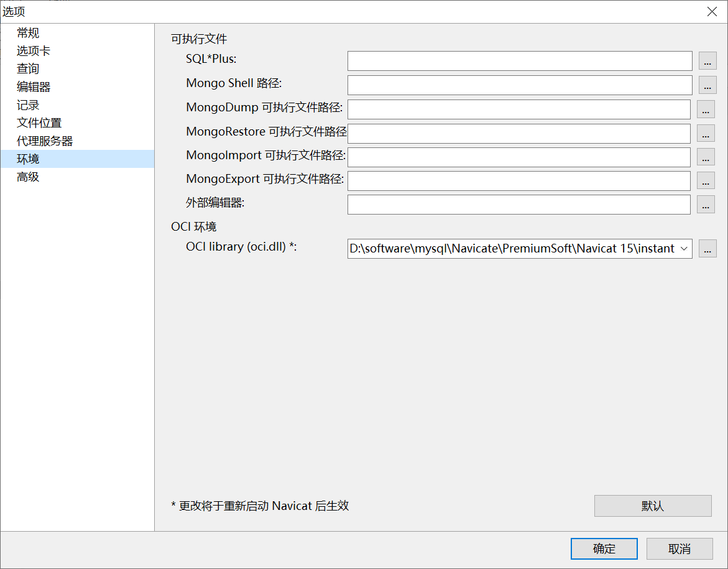Click the OCI library path text
The height and width of the screenshot is (569, 728).
click(x=512, y=249)
